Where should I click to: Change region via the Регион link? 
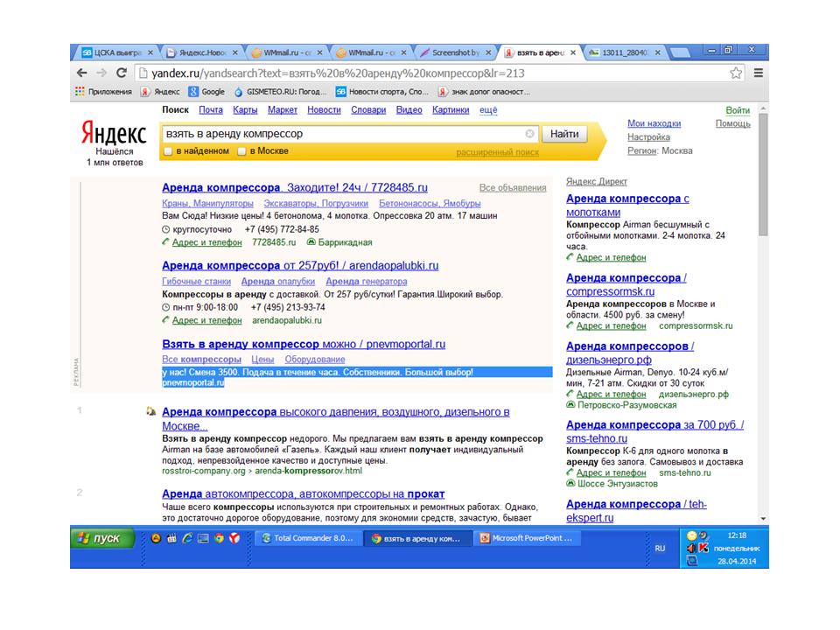(x=641, y=151)
